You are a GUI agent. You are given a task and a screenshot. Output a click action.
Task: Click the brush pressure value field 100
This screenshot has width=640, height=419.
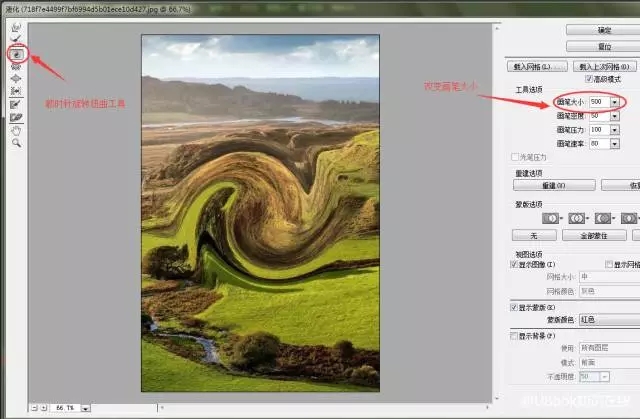click(x=599, y=130)
